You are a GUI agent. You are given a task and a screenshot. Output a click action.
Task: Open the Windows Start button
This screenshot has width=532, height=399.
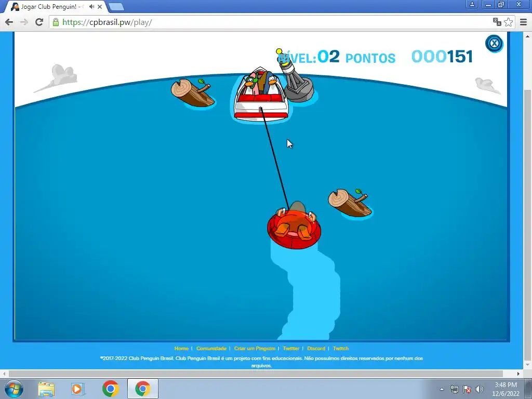point(14,389)
